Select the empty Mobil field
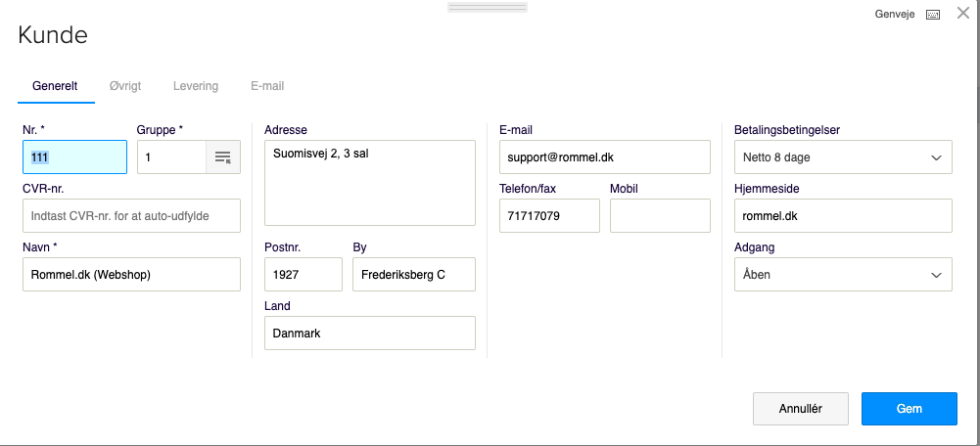 [x=660, y=215]
